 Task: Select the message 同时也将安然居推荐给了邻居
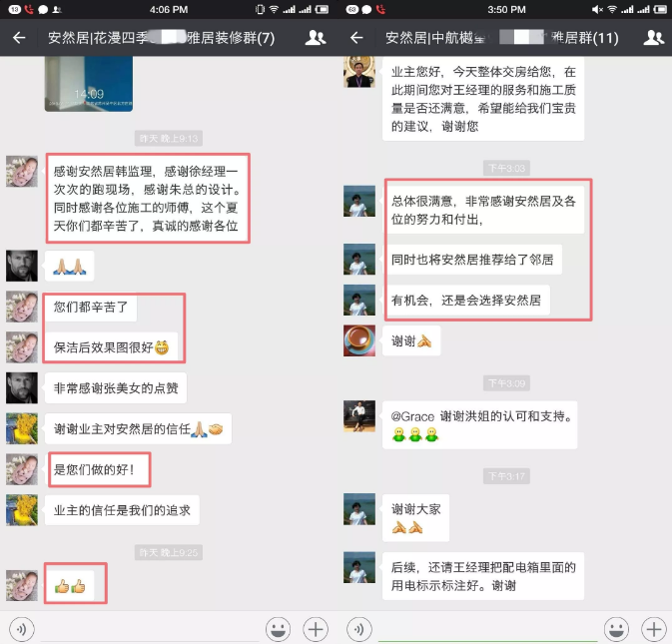coord(472,260)
